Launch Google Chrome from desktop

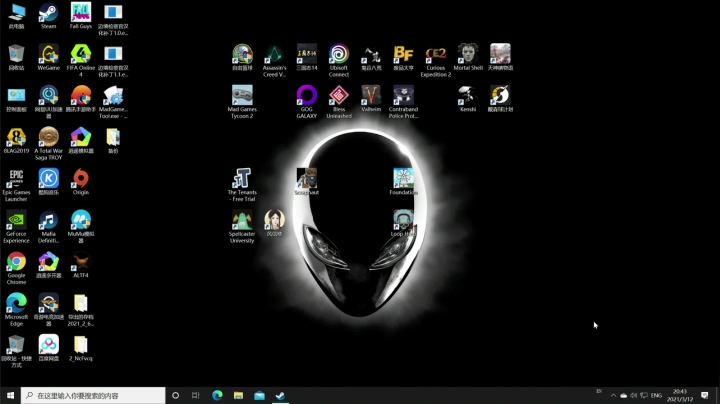[16, 269]
